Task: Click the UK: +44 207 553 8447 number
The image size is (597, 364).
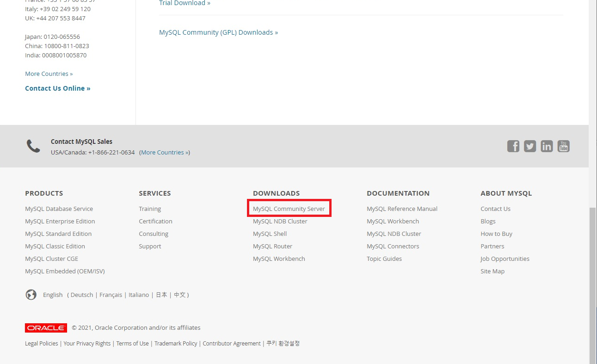Action: tap(55, 19)
